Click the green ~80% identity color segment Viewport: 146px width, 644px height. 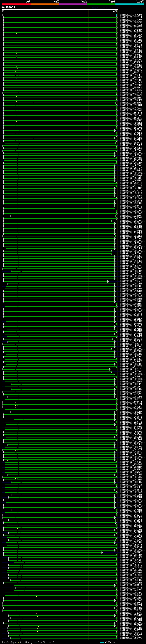click(101, 4)
